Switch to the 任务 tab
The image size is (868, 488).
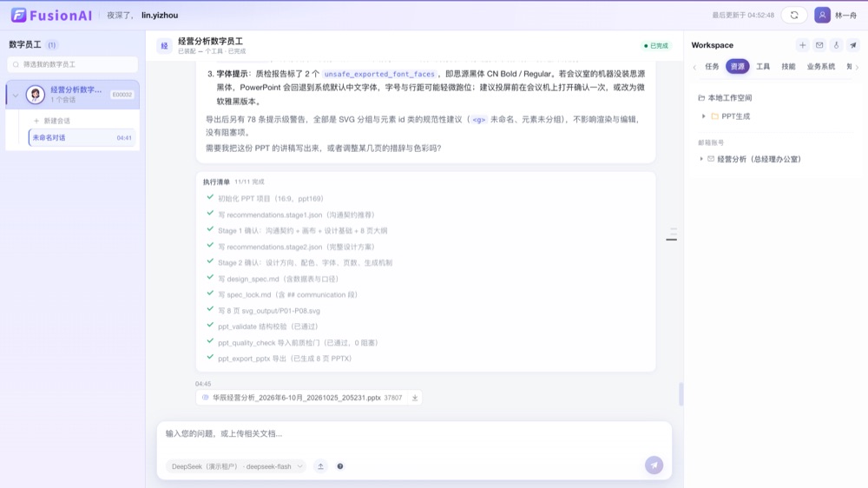(712, 67)
